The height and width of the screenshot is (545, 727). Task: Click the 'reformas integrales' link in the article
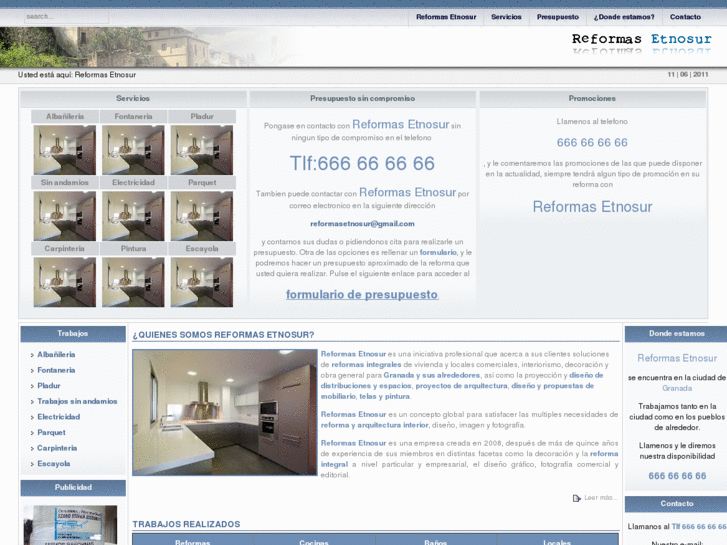click(x=366, y=365)
